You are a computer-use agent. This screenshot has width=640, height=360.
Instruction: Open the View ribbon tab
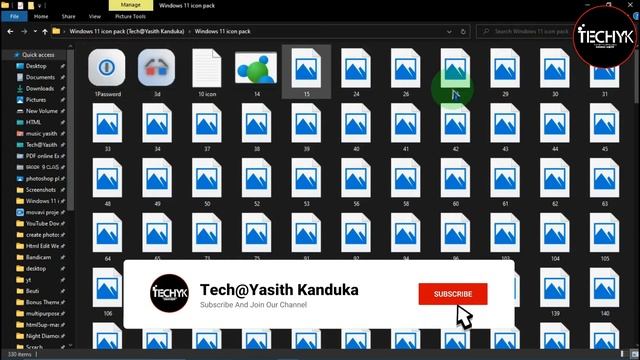[x=95, y=16]
